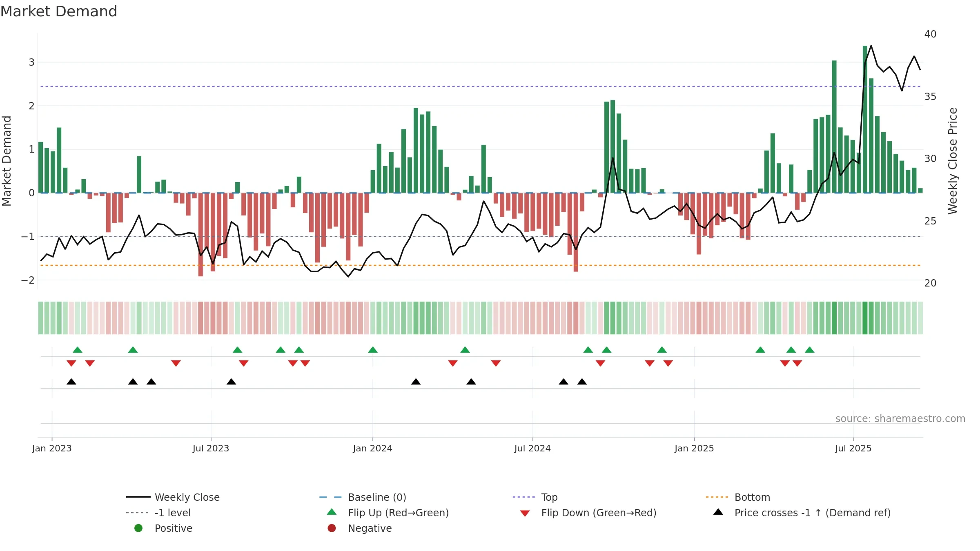The height and width of the screenshot is (551, 980).
Task: Click the black Price crosses legend triangle
Action: pyautogui.click(x=718, y=512)
